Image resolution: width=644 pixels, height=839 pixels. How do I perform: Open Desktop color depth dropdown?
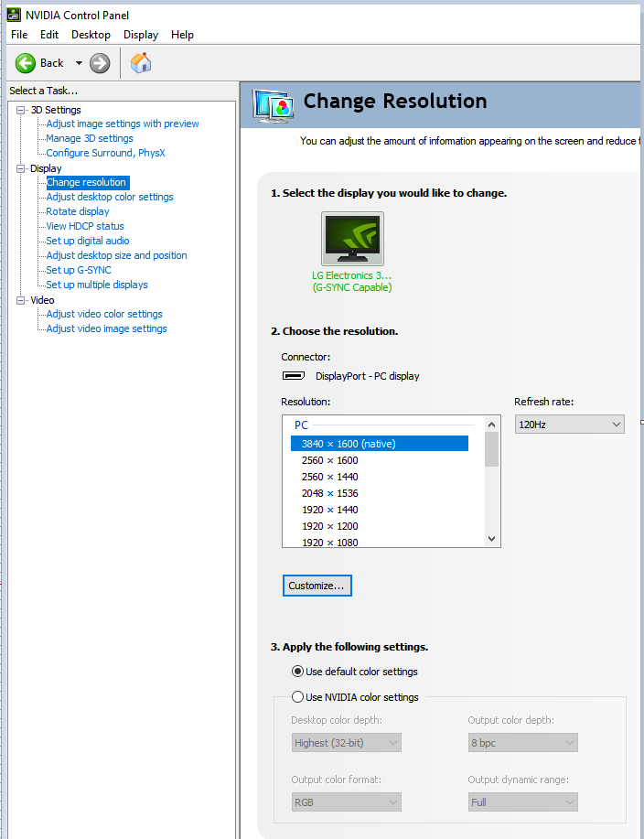(x=347, y=743)
